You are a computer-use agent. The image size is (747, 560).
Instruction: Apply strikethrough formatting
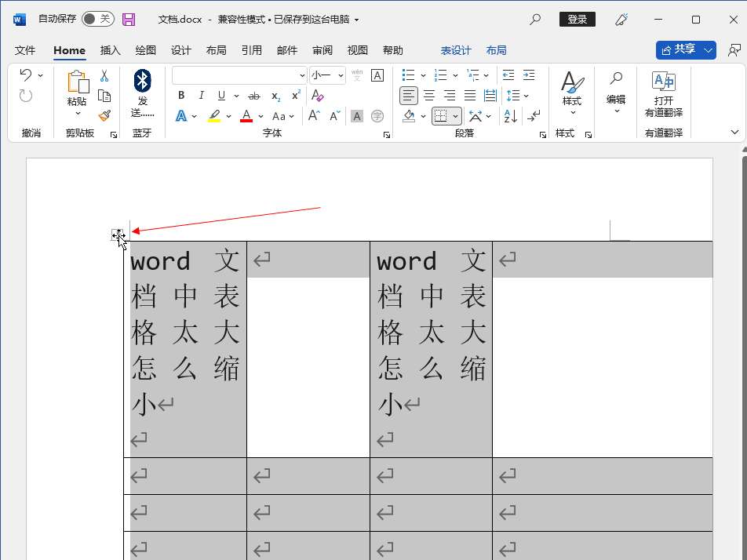pos(254,96)
